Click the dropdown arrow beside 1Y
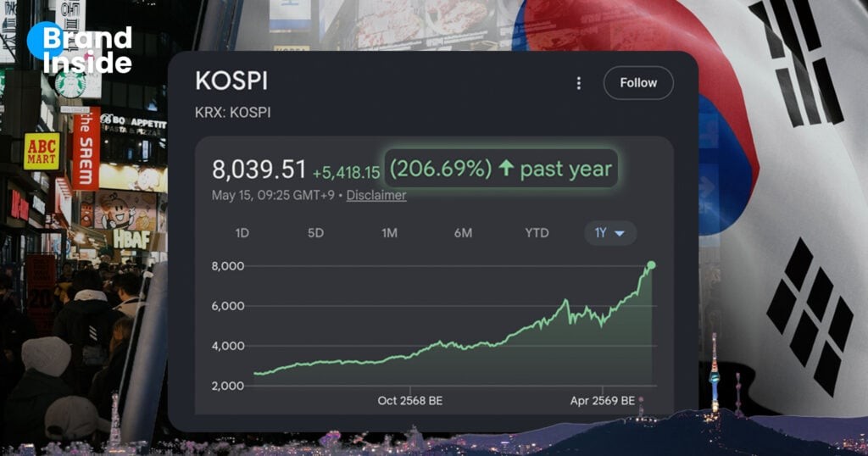868x456 pixels. (x=620, y=234)
